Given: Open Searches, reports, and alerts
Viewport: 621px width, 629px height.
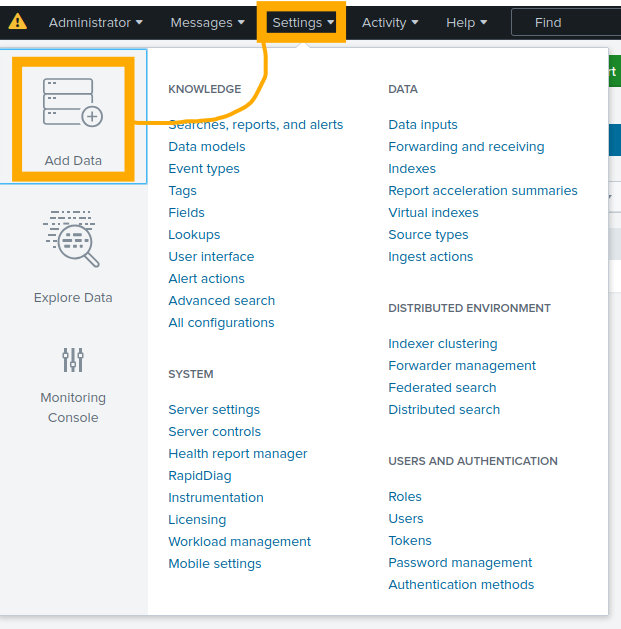Looking at the screenshot, I should pos(256,125).
